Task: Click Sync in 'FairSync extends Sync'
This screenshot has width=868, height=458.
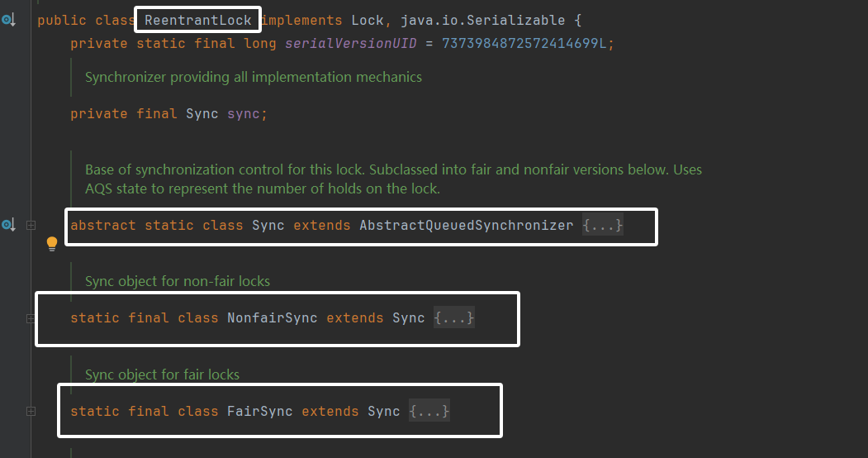Action: 384,411
